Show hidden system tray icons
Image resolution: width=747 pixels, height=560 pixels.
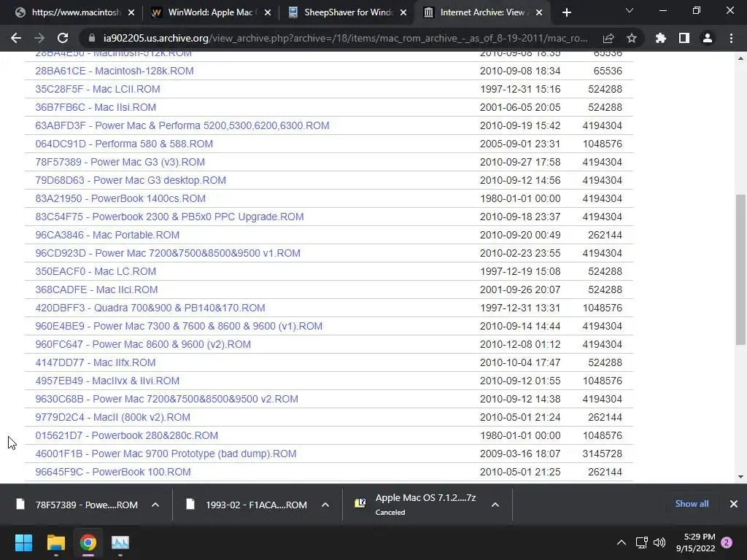tap(622, 542)
